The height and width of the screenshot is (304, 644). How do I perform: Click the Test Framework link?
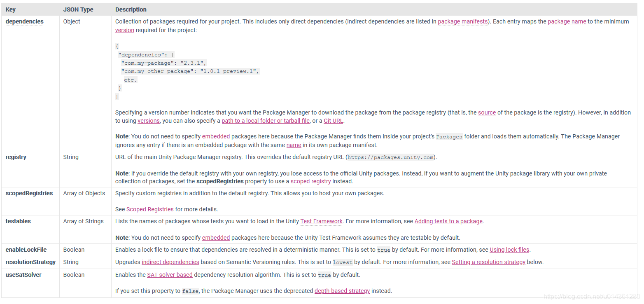[321, 221]
